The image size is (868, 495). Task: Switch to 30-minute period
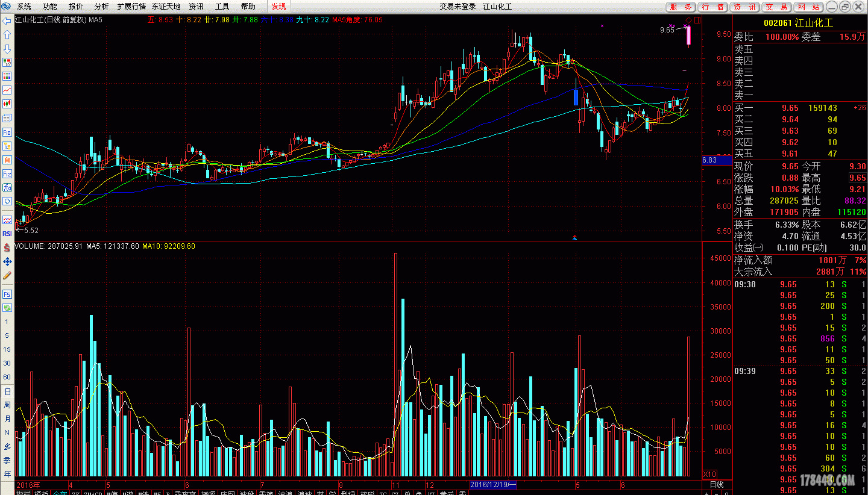pos(7,364)
